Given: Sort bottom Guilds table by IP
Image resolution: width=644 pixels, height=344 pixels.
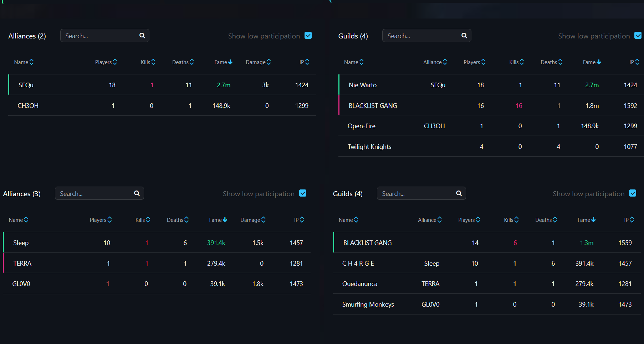Looking at the screenshot, I should click(629, 220).
